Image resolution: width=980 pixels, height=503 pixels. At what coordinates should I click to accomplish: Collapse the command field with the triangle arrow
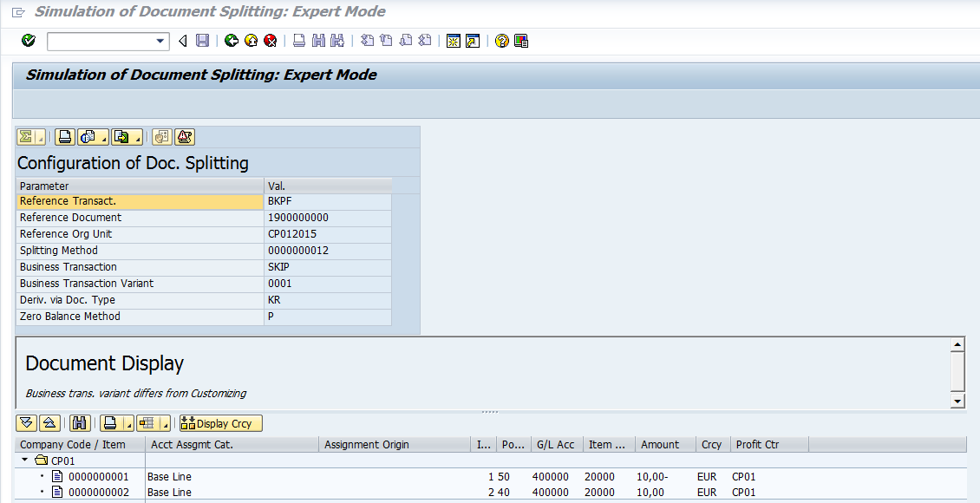[x=182, y=42]
